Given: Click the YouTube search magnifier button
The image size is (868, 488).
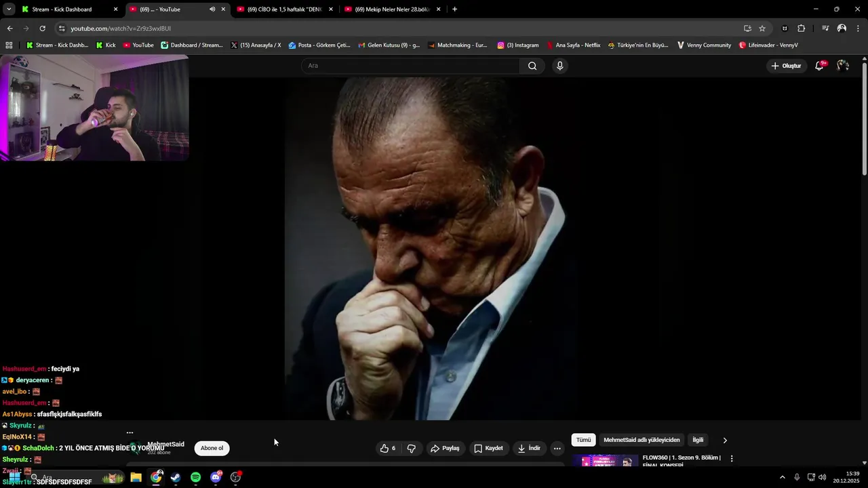Looking at the screenshot, I should pos(532,66).
